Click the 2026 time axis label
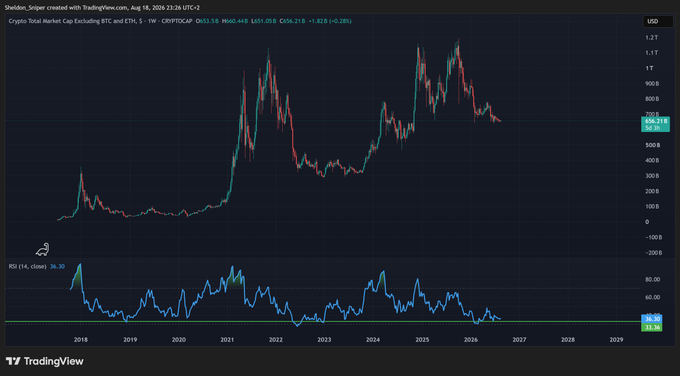Screen dimensions: 680x376 point(471,340)
